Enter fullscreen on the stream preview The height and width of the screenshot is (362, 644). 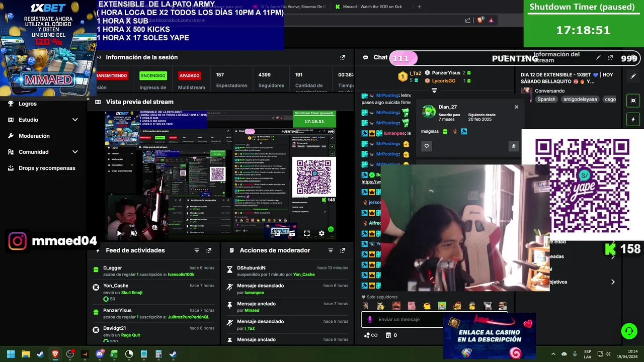307,233
